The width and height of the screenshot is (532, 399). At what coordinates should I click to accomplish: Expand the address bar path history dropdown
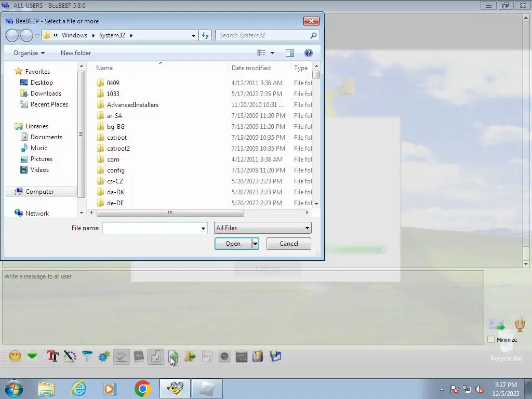pyautogui.click(x=193, y=35)
